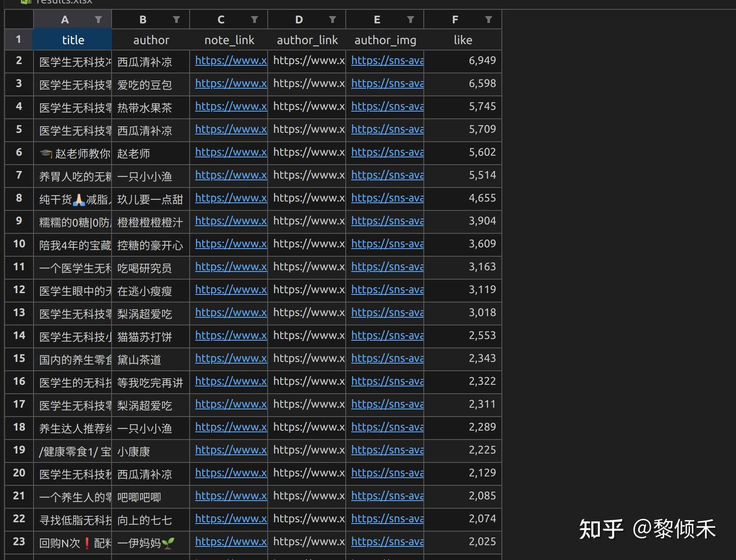Select author cell '一伊妈妈'
Viewport: 736px width, 560px height.
pos(151,542)
